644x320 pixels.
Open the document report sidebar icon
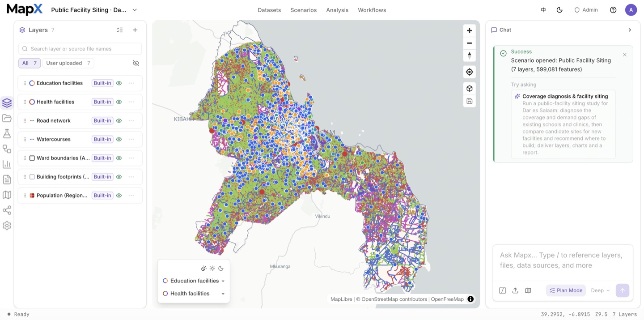[x=7, y=179]
